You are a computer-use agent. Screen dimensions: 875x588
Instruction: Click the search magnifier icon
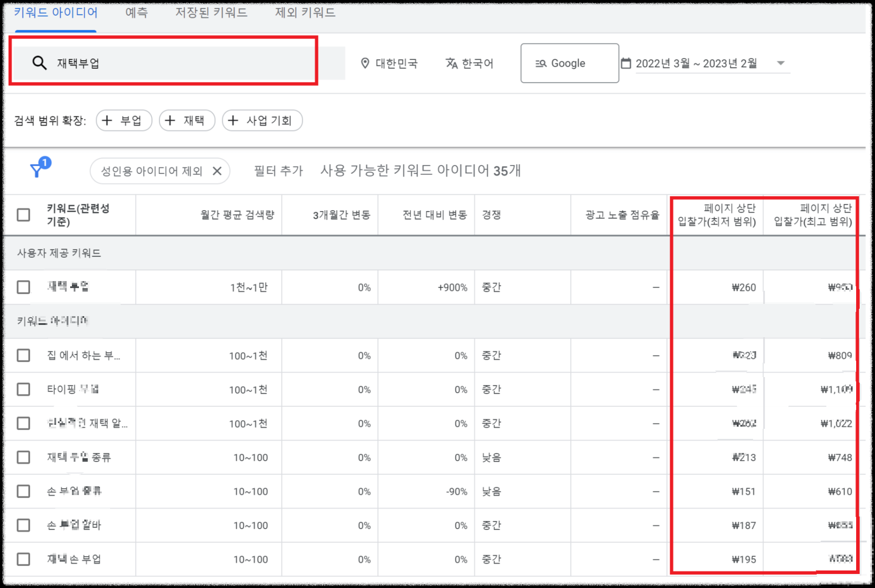pyautogui.click(x=39, y=63)
